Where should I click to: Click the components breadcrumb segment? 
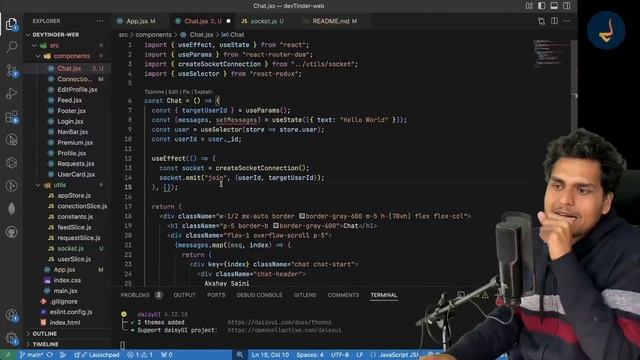pyautogui.click(x=153, y=35)
